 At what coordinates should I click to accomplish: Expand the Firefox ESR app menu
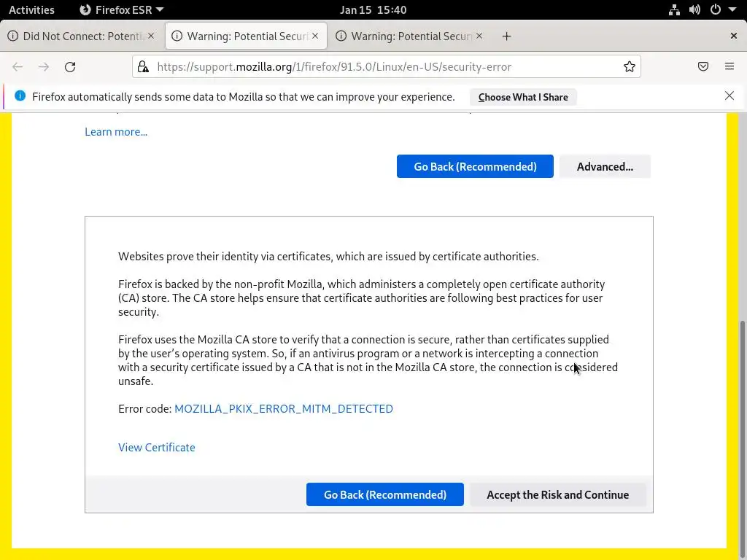coord(121,9)
